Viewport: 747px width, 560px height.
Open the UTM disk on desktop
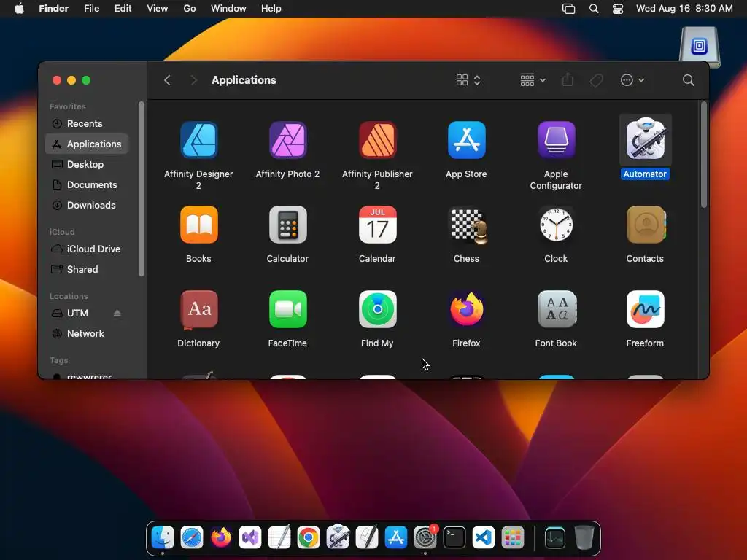700,47
